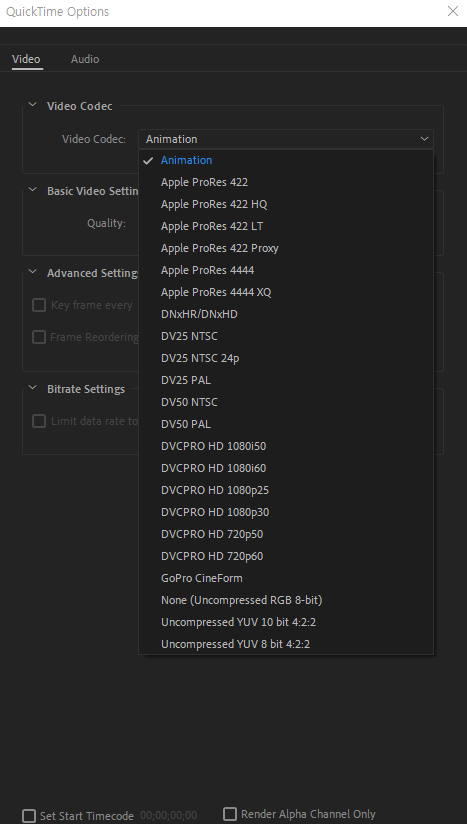Viewport: 467px width, 824px height.
Task: Select Apple ProRes 422 Proxy
Action: 286,248
